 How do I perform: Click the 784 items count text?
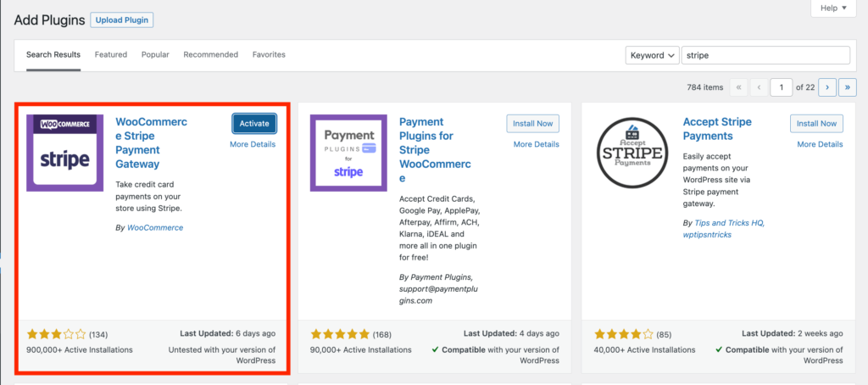pos(705,87)
